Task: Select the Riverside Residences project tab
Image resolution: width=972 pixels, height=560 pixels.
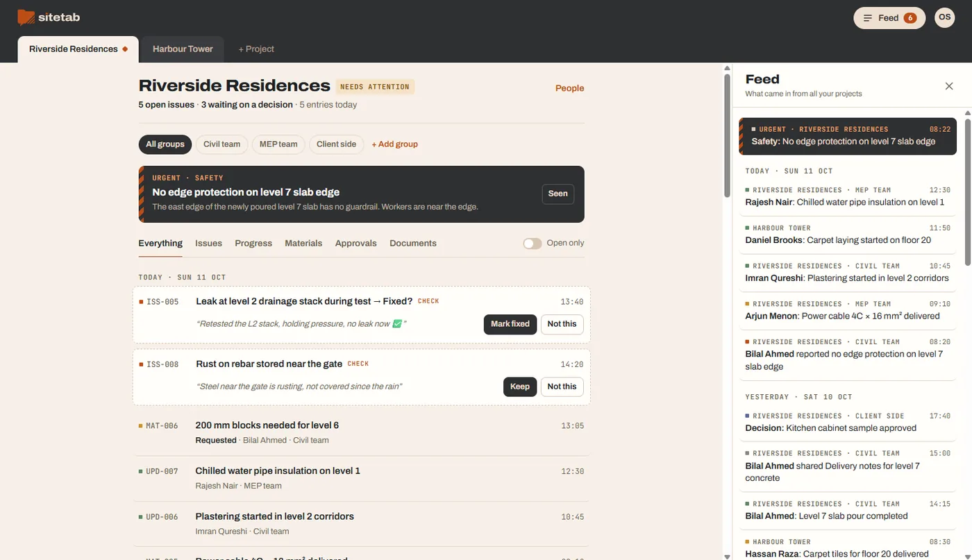Action: click(78, 49)
